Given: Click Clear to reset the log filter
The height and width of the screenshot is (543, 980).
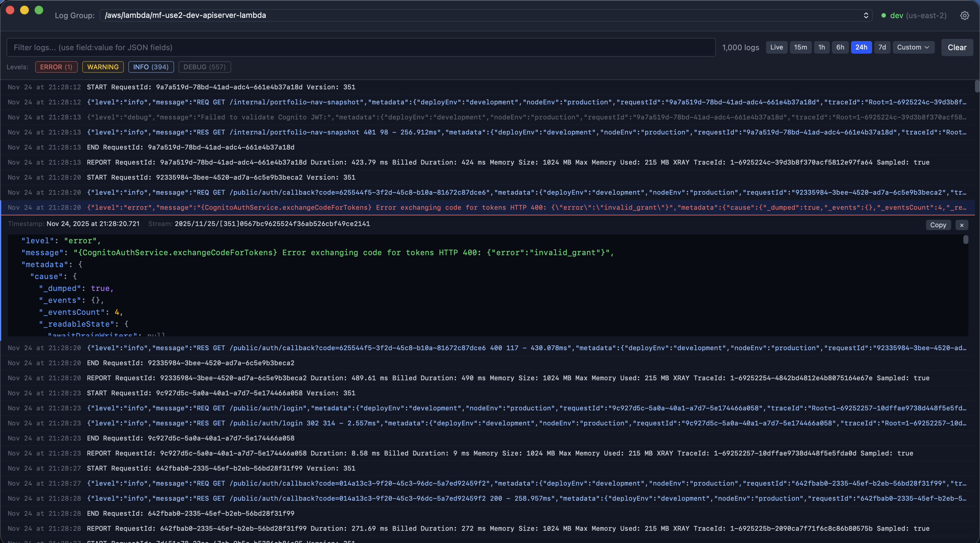Looking at the screenshot, I should [x=957, y=47].
